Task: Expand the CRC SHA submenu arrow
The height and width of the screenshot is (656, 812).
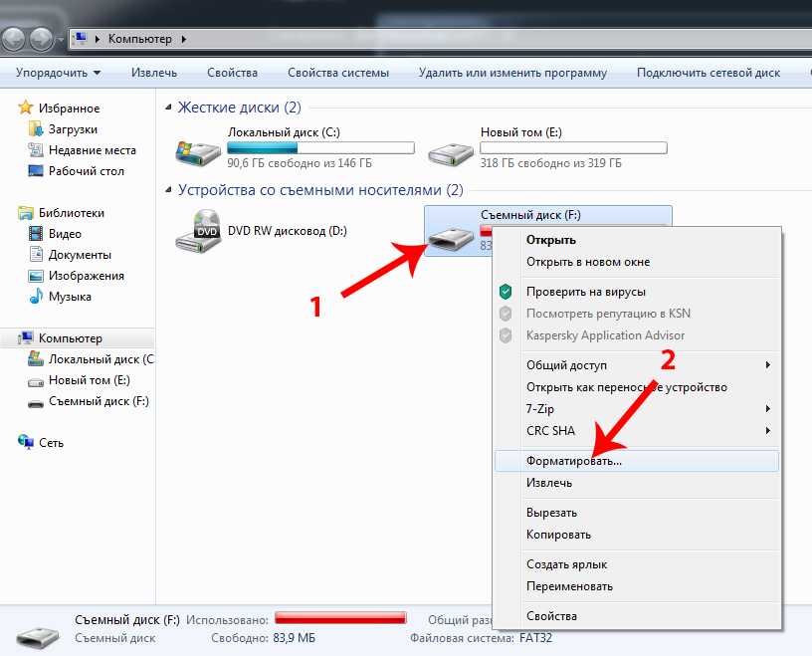Action: pos(768,431)
